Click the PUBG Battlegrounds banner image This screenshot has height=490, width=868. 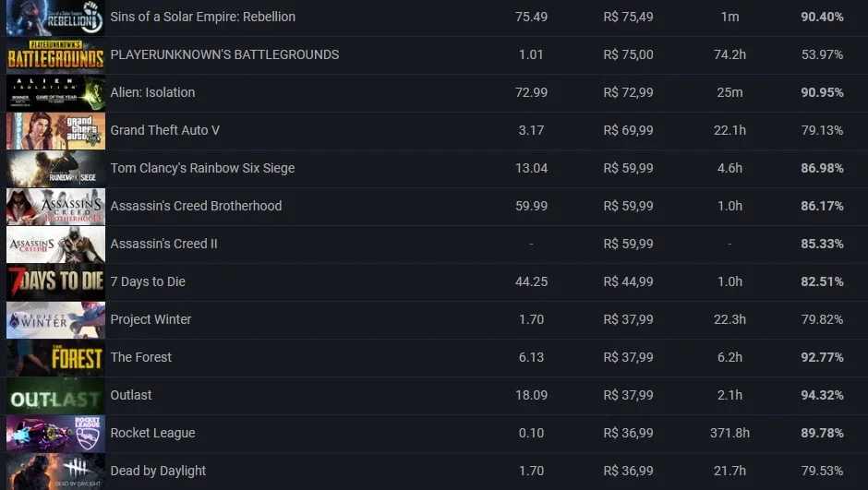[55, 55]
